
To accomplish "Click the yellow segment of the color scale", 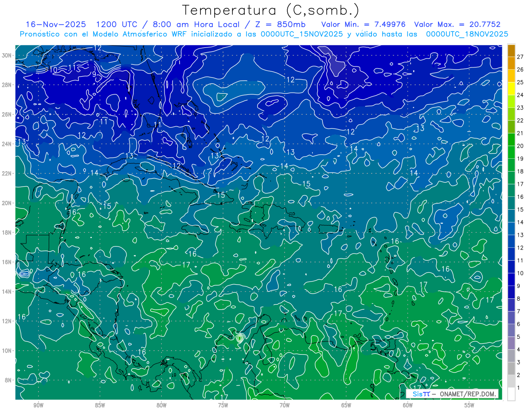I will [x=511, y=88].
